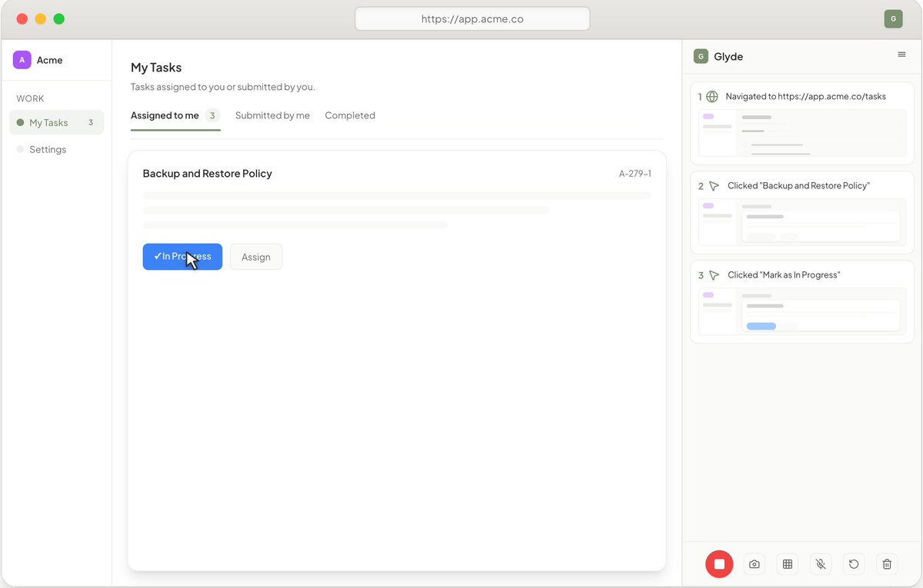The height and width of the screenshot is (588, 923).
Task: Switch to Assigned to me tab
Action: (x=175, y=115)
